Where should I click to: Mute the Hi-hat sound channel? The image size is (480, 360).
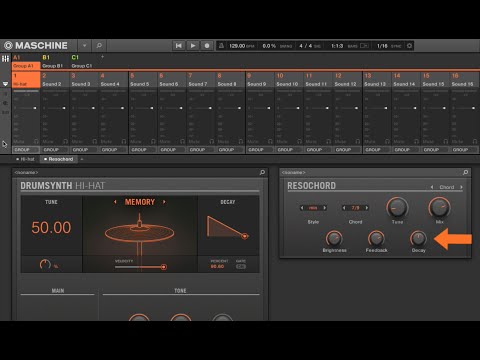[19, 142]
